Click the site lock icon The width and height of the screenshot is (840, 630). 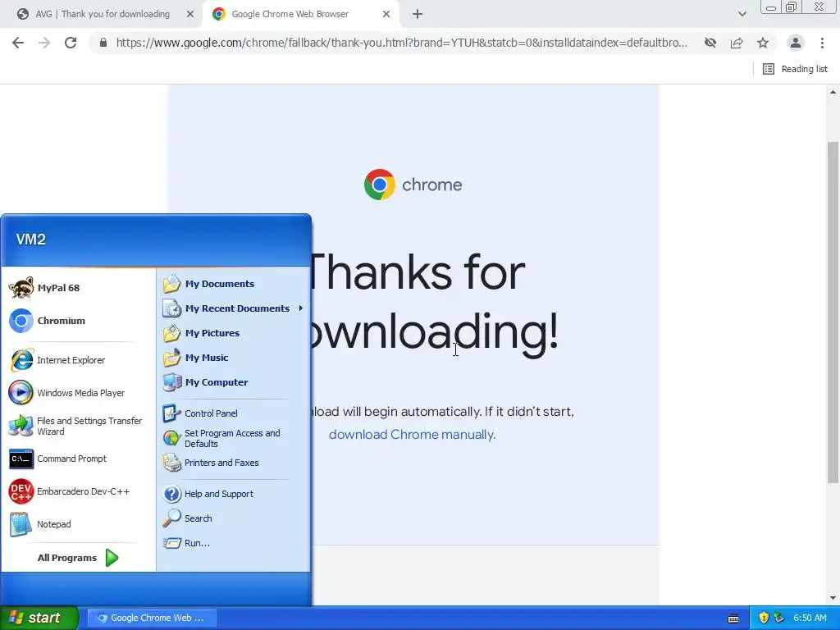pos(103,43)
